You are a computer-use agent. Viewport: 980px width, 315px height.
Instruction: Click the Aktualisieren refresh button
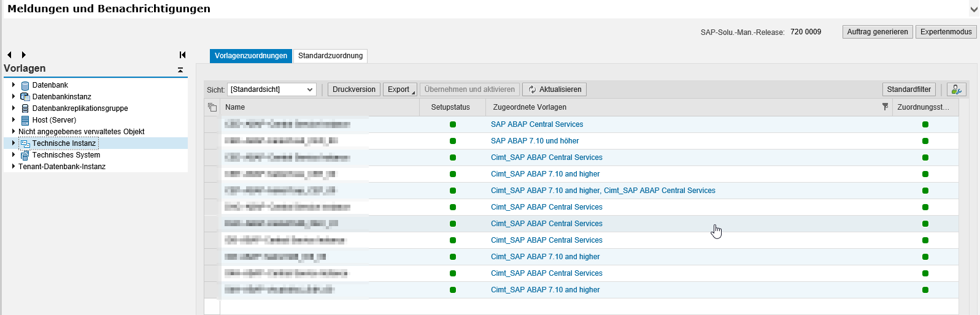coord(554,89)
